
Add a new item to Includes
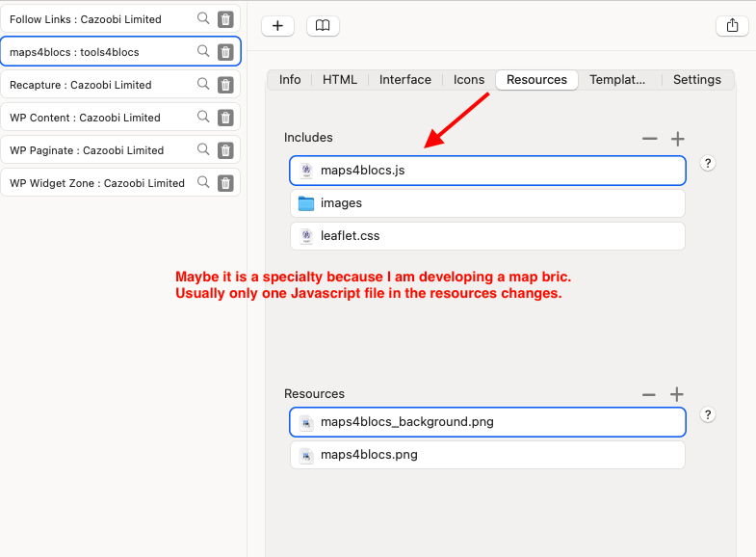coord(677,139)
